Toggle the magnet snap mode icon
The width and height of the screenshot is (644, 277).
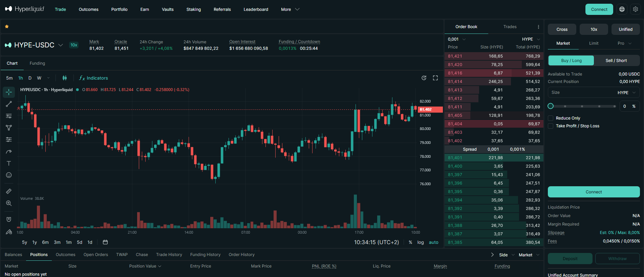click(x=9, y=219)
